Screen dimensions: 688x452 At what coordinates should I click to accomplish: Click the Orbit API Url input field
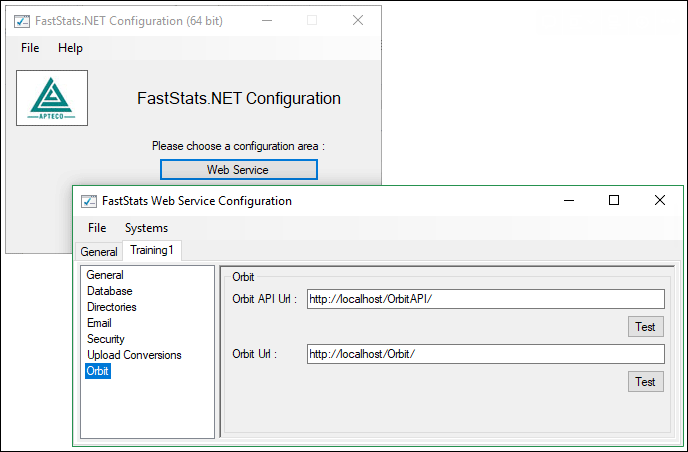point(486,299)
